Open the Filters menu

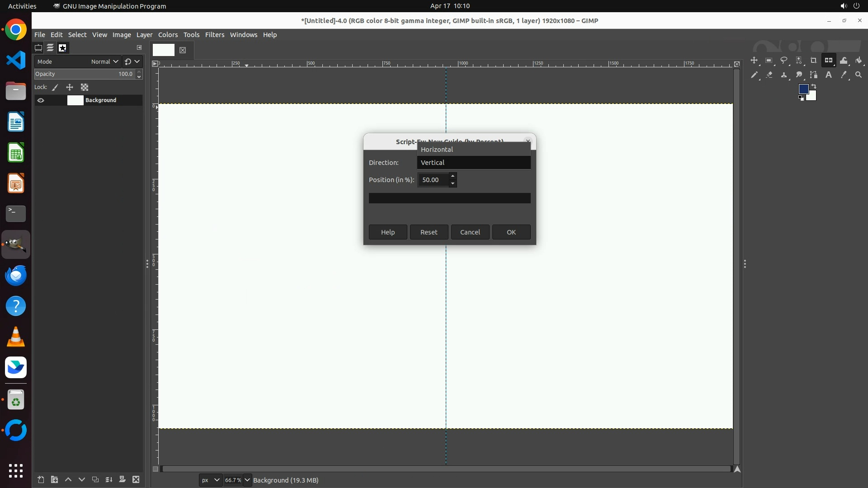point(214,35)
